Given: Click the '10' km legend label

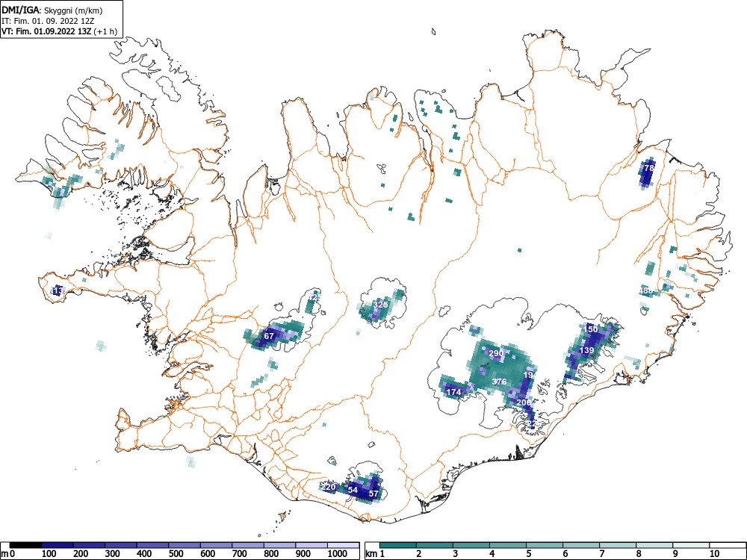Looking at the screenshot, I should (x=714, y=553).
